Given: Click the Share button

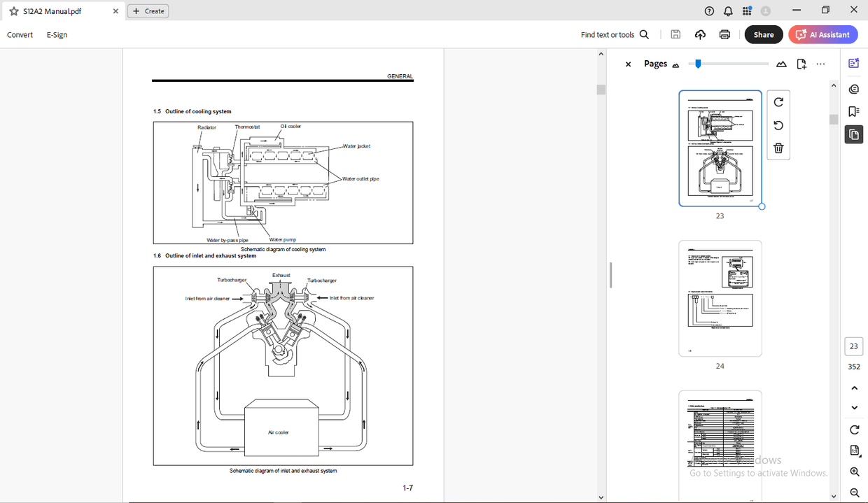Looking at the screenshot, I should [764, 34].
